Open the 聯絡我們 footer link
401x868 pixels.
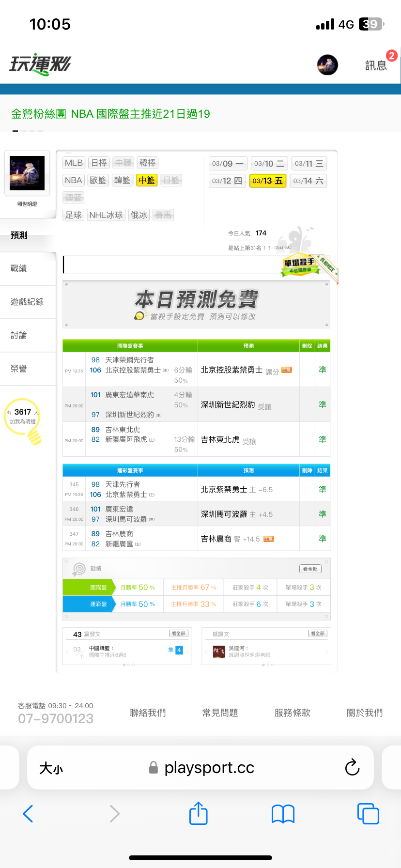tap(148, 713)
